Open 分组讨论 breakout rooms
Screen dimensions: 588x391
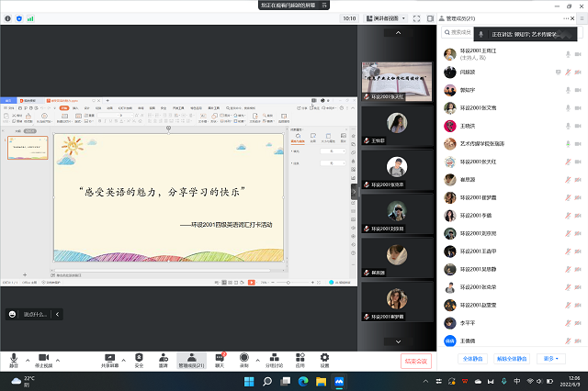pos(274,361)
